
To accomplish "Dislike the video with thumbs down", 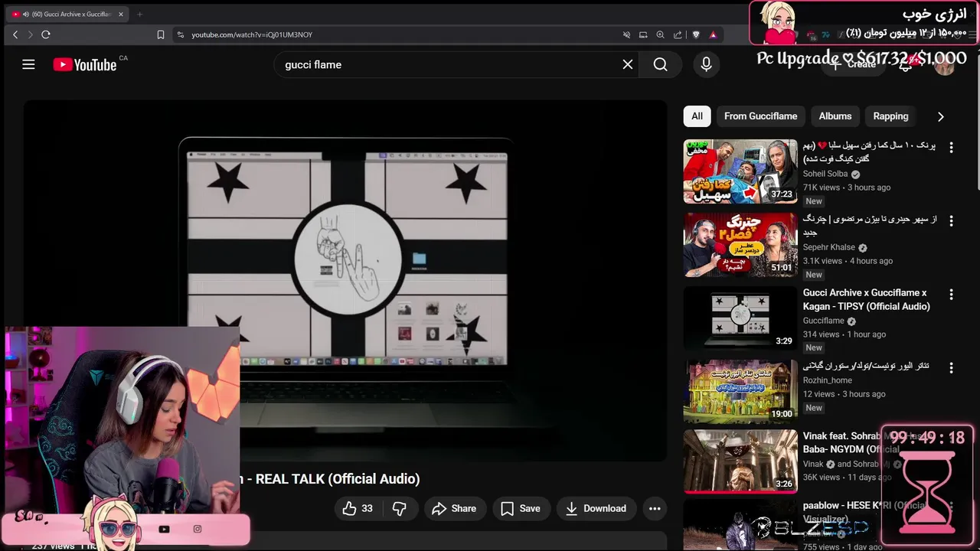I will 399,508.
